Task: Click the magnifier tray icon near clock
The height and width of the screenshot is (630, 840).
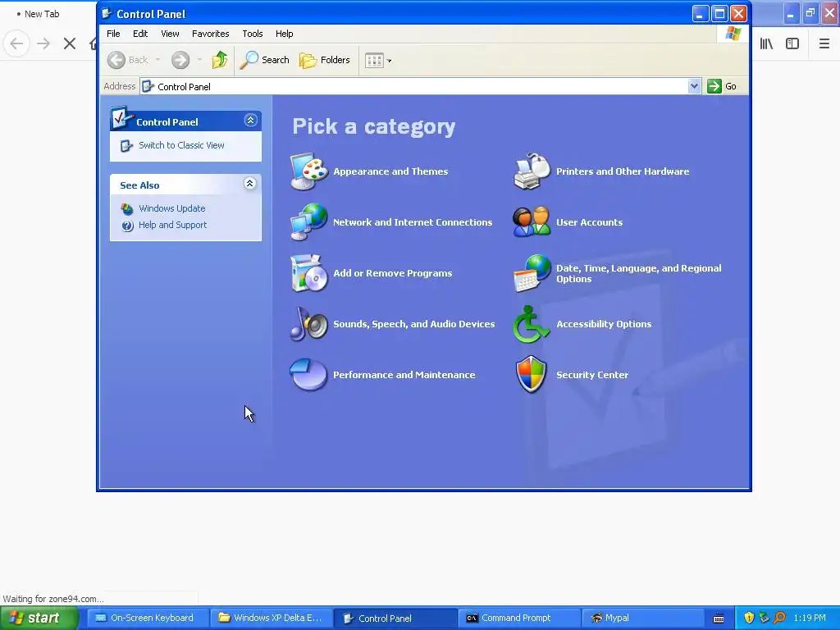Action: pos(779,618)
